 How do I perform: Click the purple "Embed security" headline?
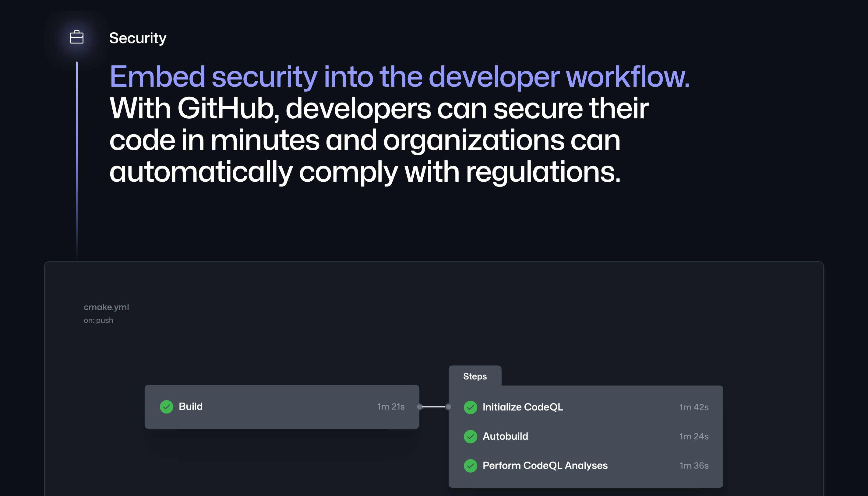point(399,77)
